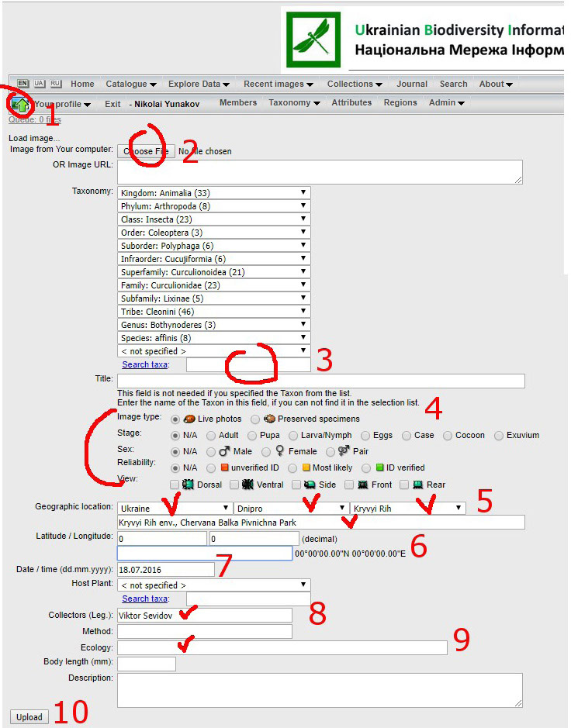The width and height of the screenshot is (571, 728).
Task: Switch language with the RU flag icon
Action: pos(56,84)
